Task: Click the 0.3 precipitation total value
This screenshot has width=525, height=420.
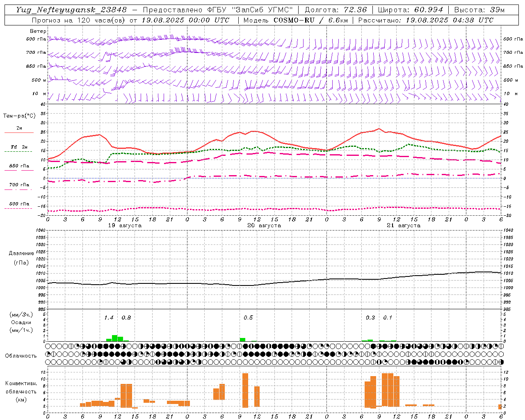Action: [x=370, y=317]
